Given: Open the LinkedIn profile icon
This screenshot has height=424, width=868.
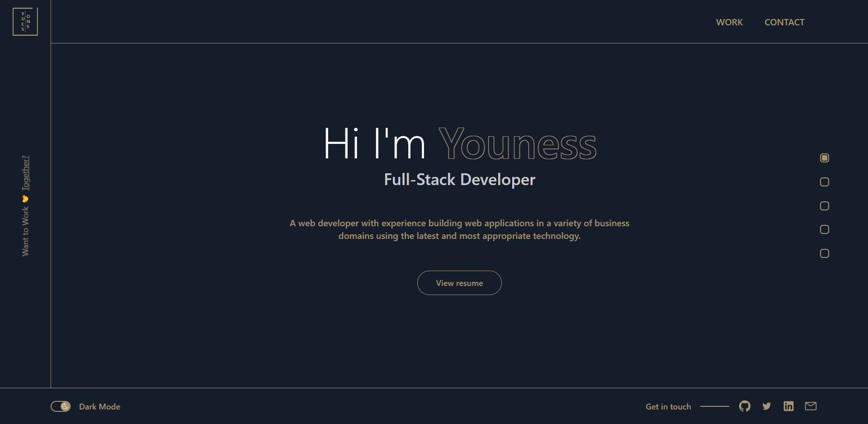Looking at the screenshot, I should tap(788, 406).
